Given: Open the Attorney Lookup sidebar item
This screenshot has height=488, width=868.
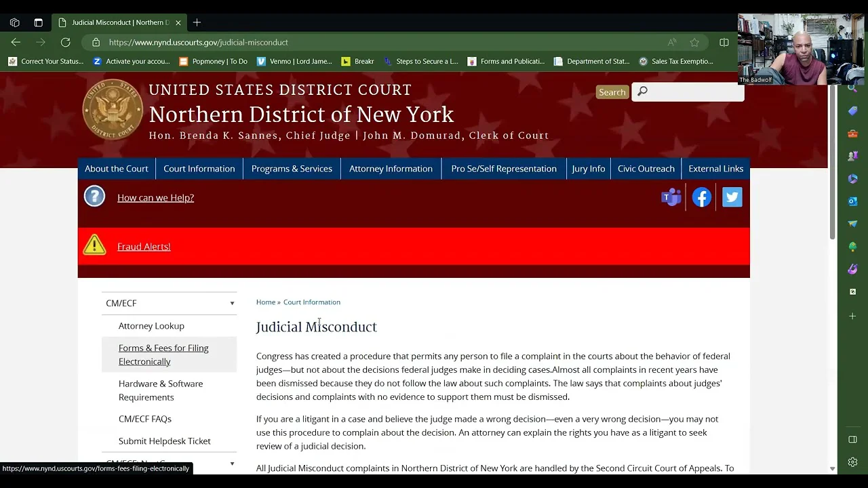Looking at the screenshot, I should [151, 326].
